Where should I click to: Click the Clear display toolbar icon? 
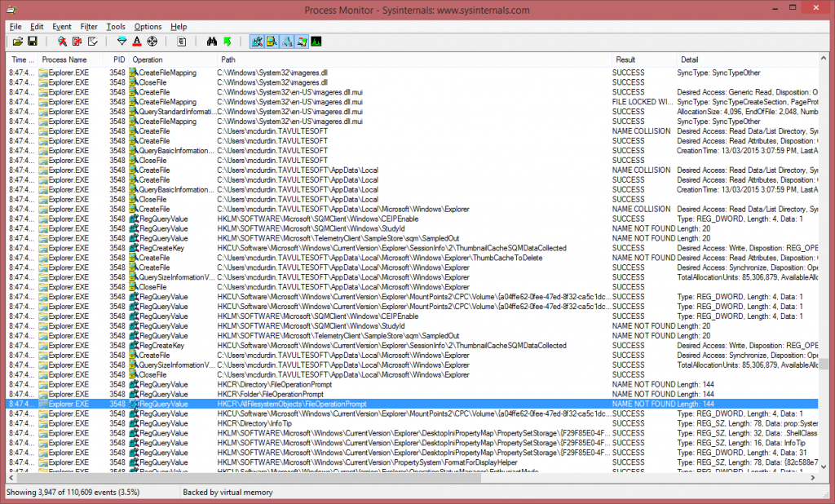pyautogui.click(x=93, y=42)
